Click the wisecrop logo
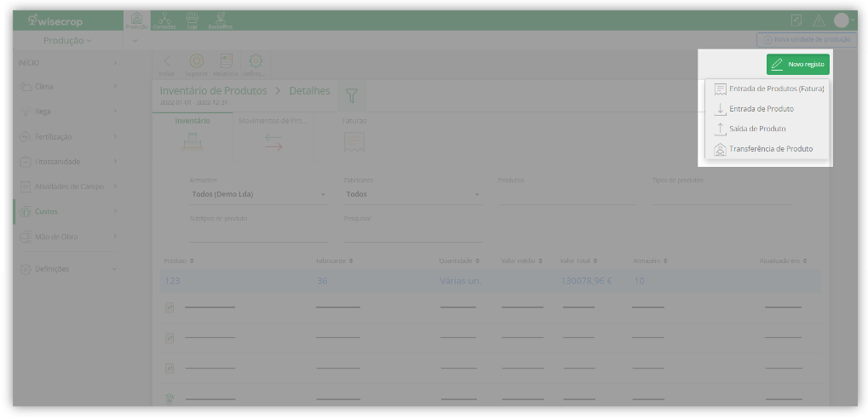Viewport: 868px width, 418px height. click(55, 20)
